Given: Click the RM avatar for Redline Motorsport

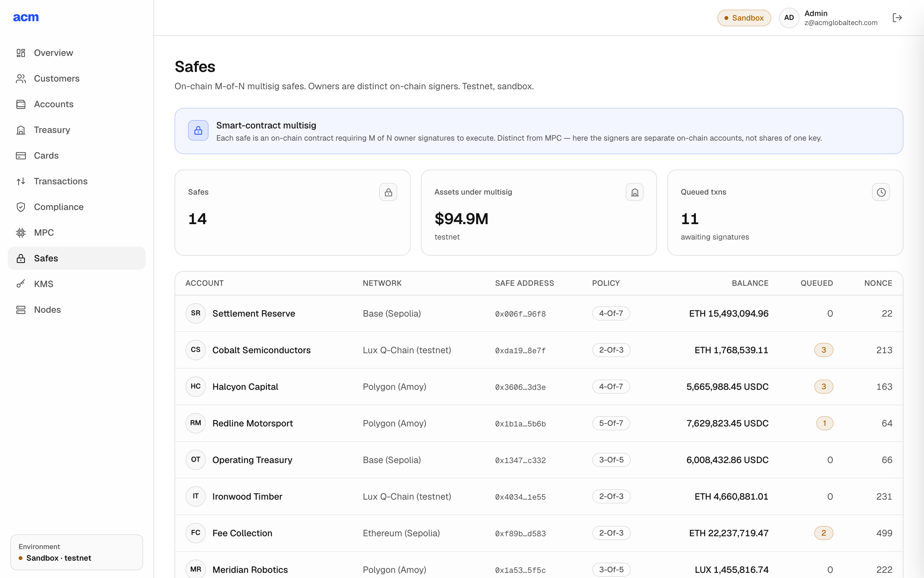Looking at the screenshot, I should (195, 423).
